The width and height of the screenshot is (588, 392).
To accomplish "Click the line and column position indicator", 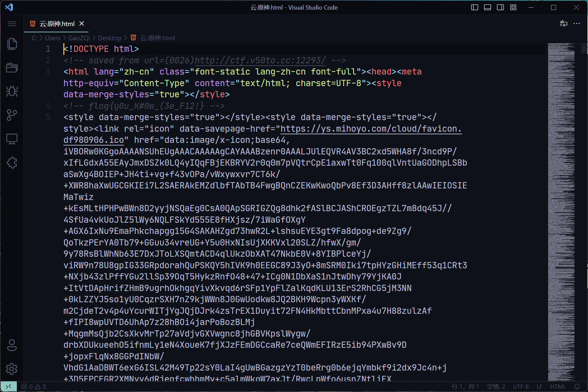I will coord(465,386).
